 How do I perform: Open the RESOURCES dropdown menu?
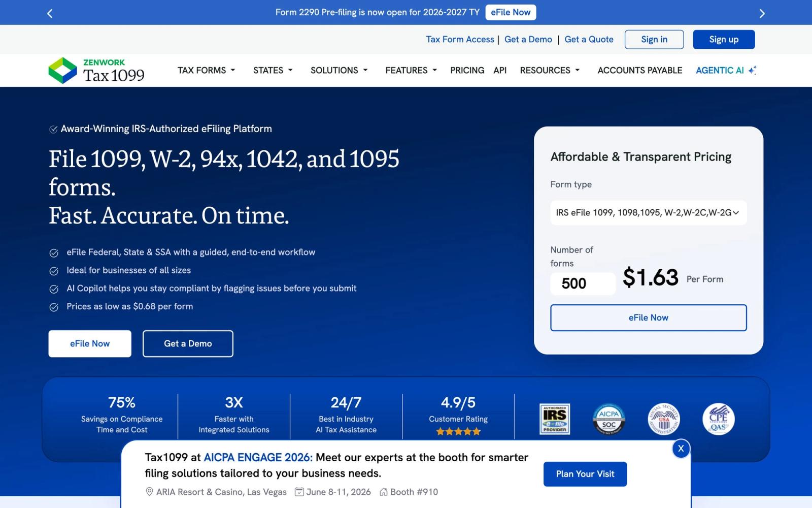[550, 70]
